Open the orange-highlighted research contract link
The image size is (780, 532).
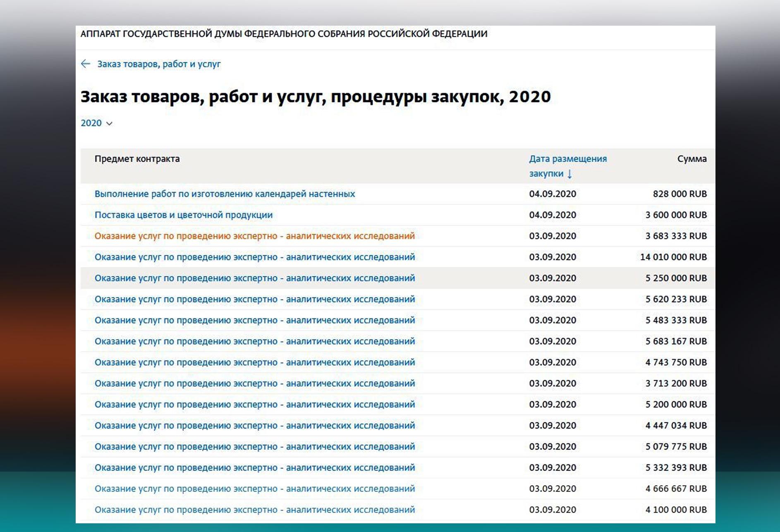[254, 236]
